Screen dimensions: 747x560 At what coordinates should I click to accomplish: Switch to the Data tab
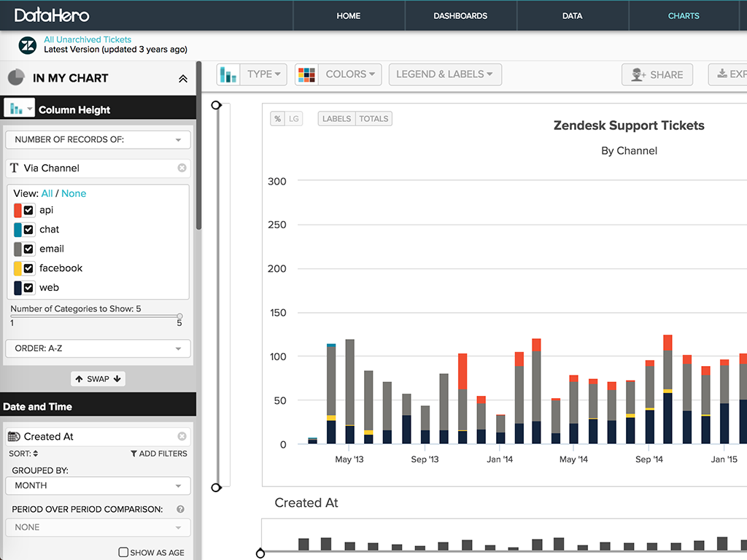click(x=572, y=15)
